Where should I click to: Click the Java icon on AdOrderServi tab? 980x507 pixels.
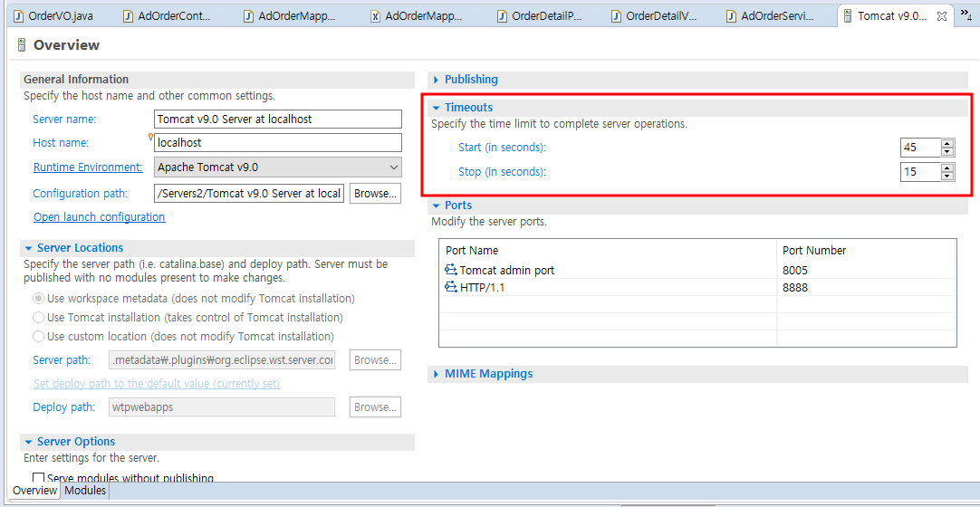(x=731, y=16)
